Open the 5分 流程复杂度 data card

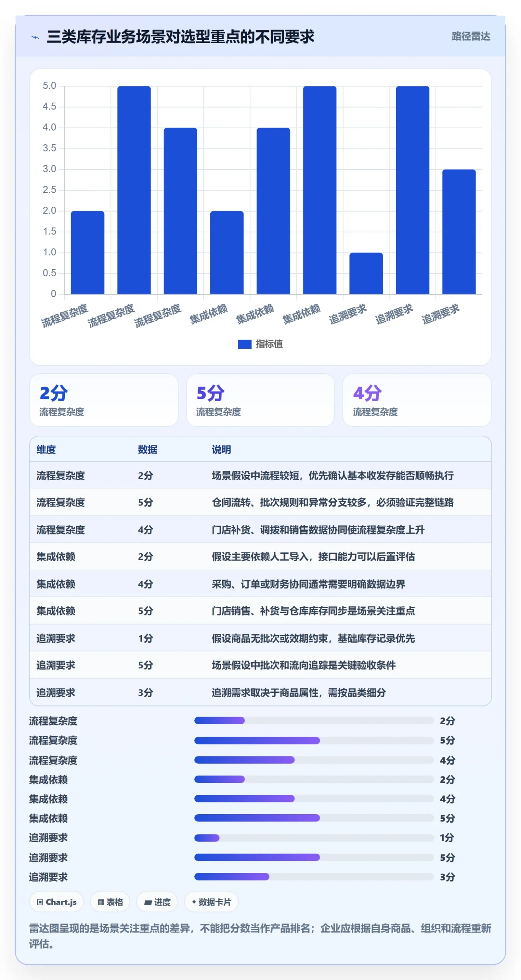coord(260,400)
